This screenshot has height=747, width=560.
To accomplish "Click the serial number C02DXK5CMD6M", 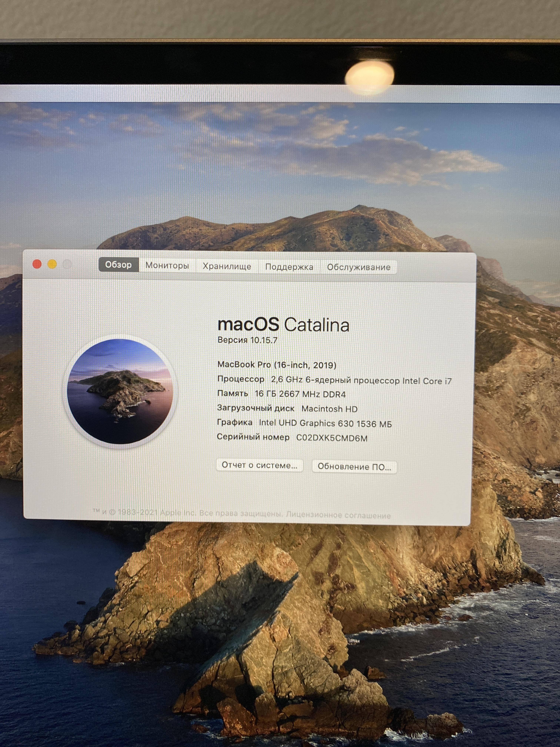I will 331,438.
